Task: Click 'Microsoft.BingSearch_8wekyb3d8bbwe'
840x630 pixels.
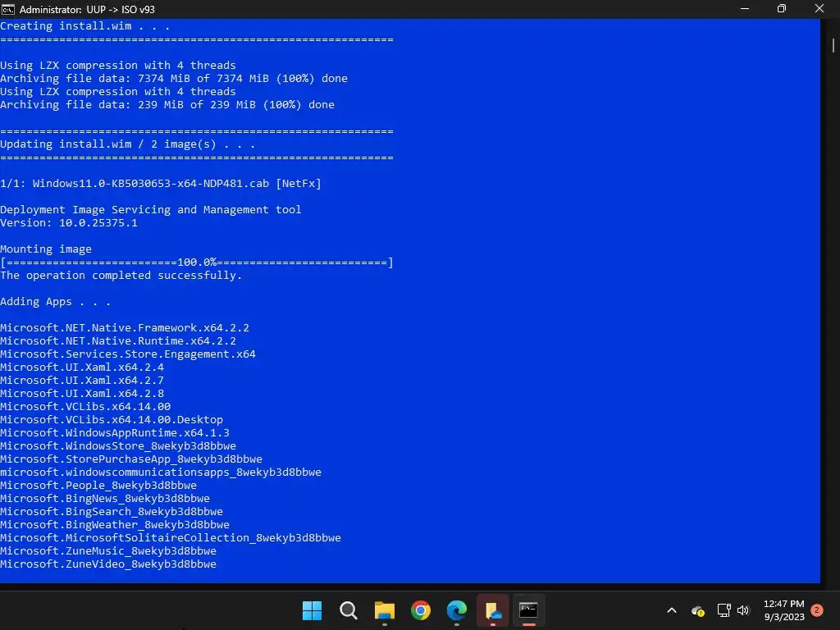Action: 112,512
